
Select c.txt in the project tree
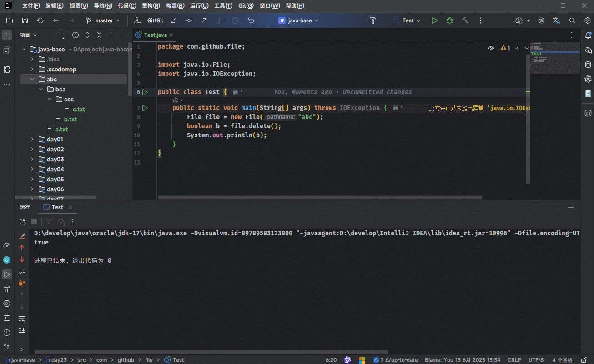[x=79, y=110]
